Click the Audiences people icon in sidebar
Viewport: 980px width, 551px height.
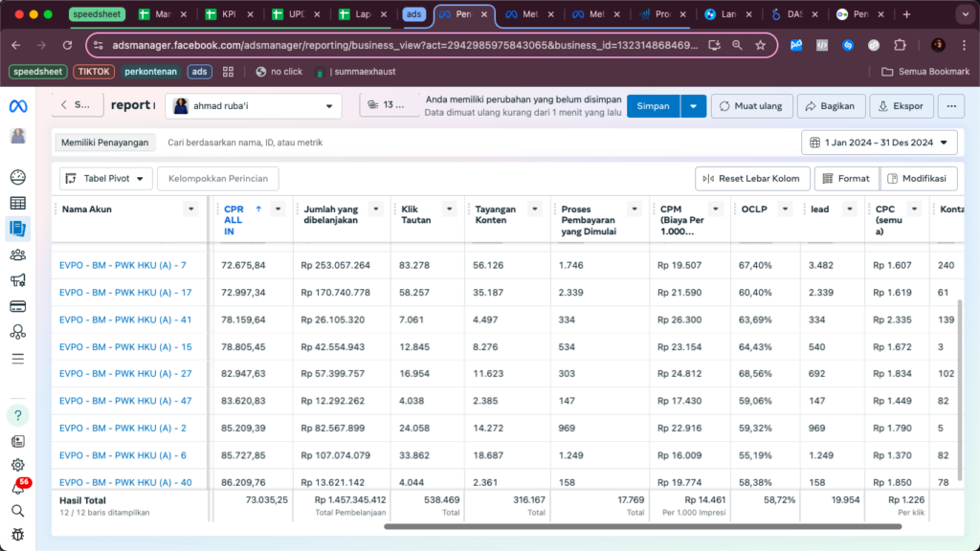18,254
